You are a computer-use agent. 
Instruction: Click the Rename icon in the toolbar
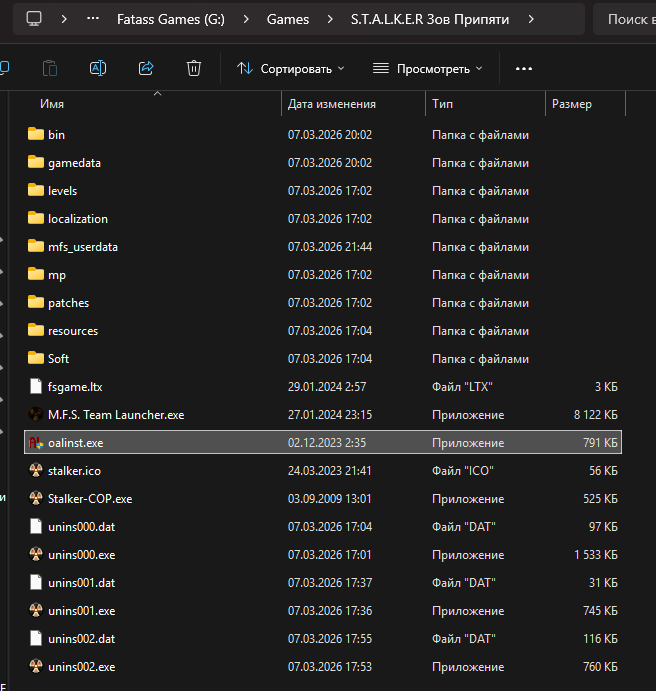[x=98, y=68]
